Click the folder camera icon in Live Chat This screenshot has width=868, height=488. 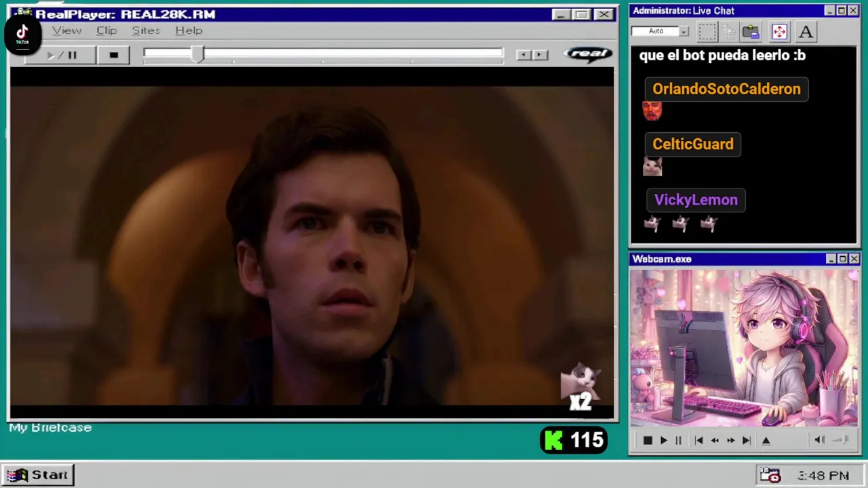751,31
